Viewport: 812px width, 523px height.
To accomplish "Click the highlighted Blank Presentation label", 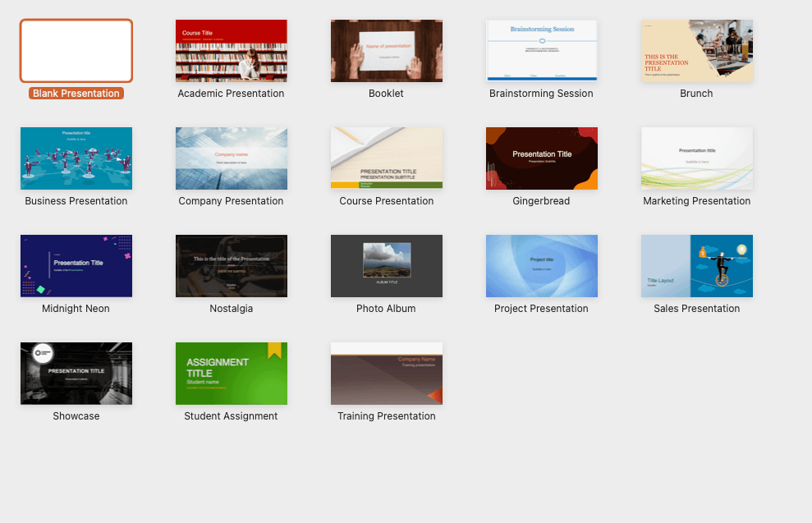I will [x=76, y=93].
